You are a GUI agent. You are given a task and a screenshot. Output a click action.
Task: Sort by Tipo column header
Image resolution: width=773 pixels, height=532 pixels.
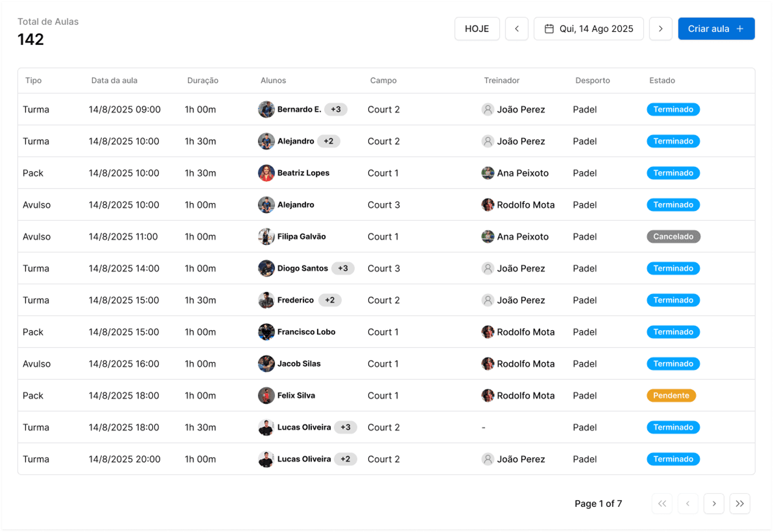[x=33, y=80]
